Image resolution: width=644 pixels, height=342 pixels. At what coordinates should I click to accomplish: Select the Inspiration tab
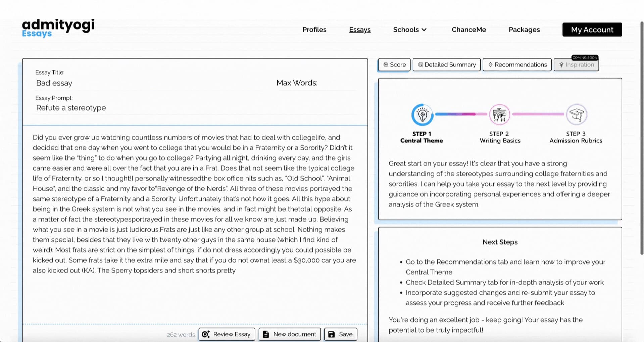click(576, 64)
